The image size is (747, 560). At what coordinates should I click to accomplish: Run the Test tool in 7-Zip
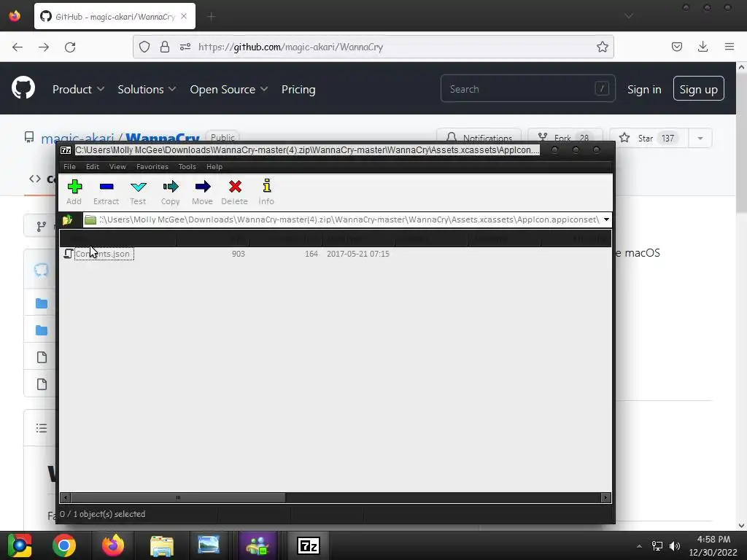point(138,192)
